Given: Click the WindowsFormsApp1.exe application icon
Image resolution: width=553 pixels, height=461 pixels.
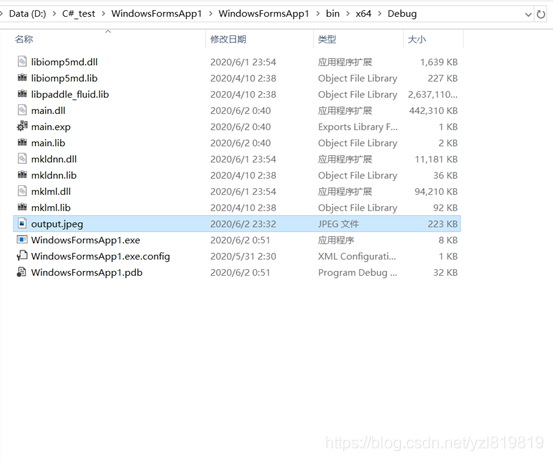Looking at the screenshot, I should (x=22, y=240).
